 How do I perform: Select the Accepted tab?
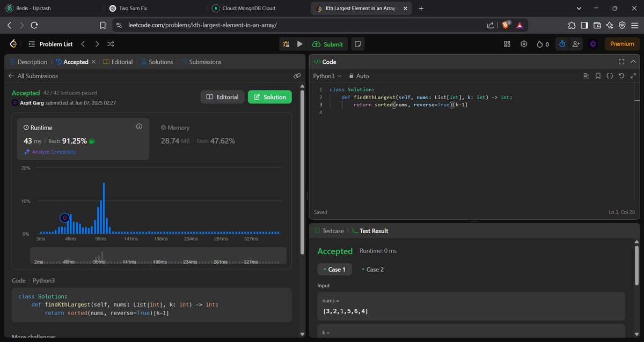[72, 62]
